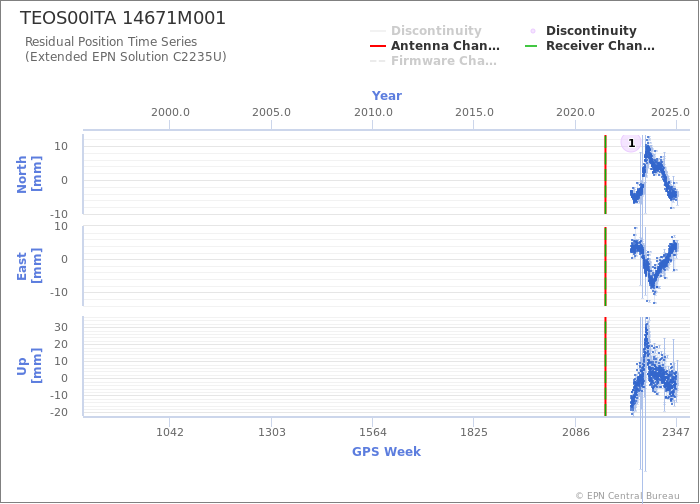Click GPS week 1564 tick label
The height and width of the screenshot is (504, 700).
[373, 432]
